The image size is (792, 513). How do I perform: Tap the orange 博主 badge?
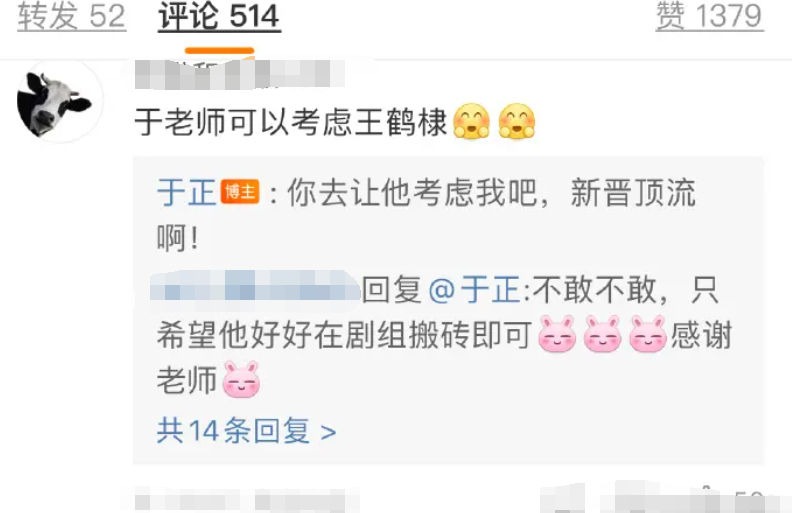click(240, 192)
